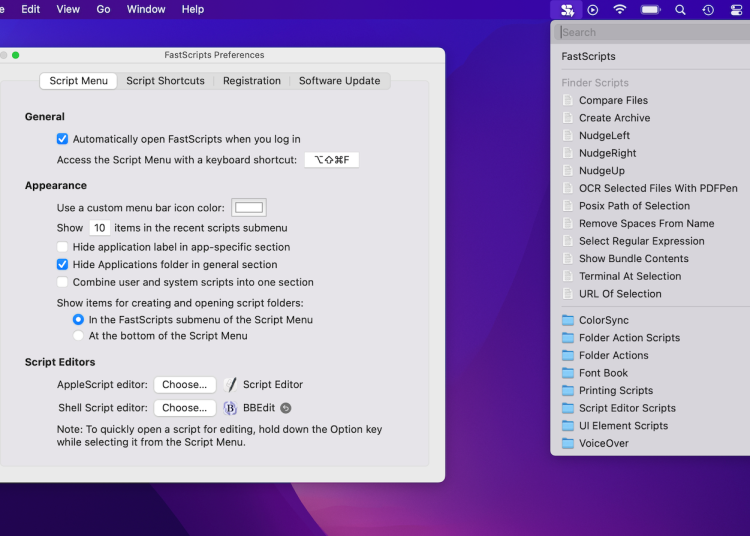Expand the Folder Actions submenu
Viewport: 750px width, 536px height.
point(613,356)
